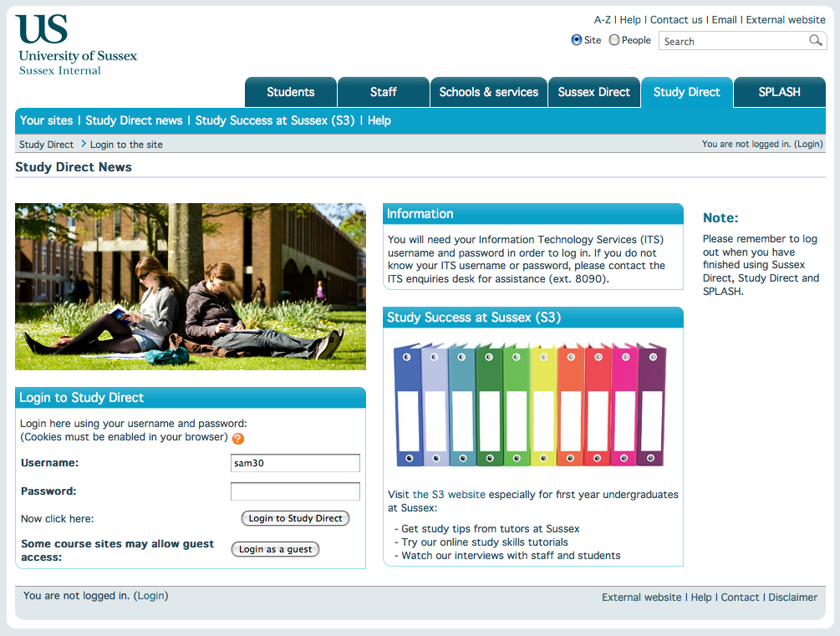Switch to the Staff tab
Image resolution: width=840 pixels, height=636 pixels.
tap(383, 92)
